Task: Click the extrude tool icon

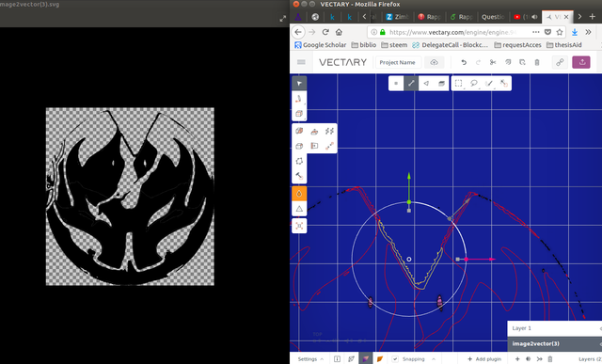Action: pos(314,132)
